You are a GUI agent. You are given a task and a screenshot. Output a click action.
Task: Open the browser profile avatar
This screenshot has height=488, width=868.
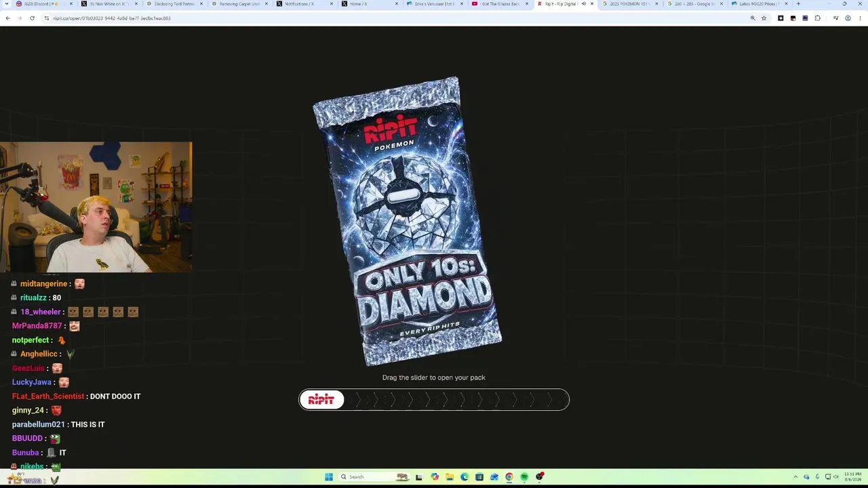pos(848,18)
